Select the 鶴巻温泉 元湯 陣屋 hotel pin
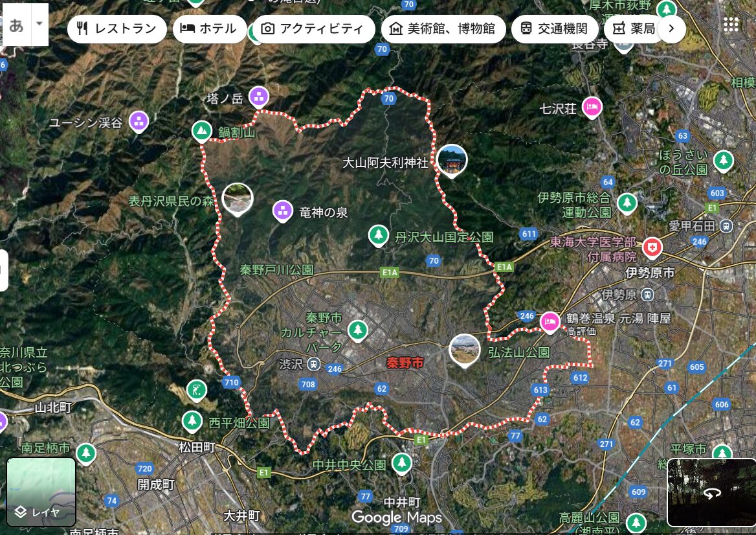Viewport: 756px width, 535px height. (550, 321)
